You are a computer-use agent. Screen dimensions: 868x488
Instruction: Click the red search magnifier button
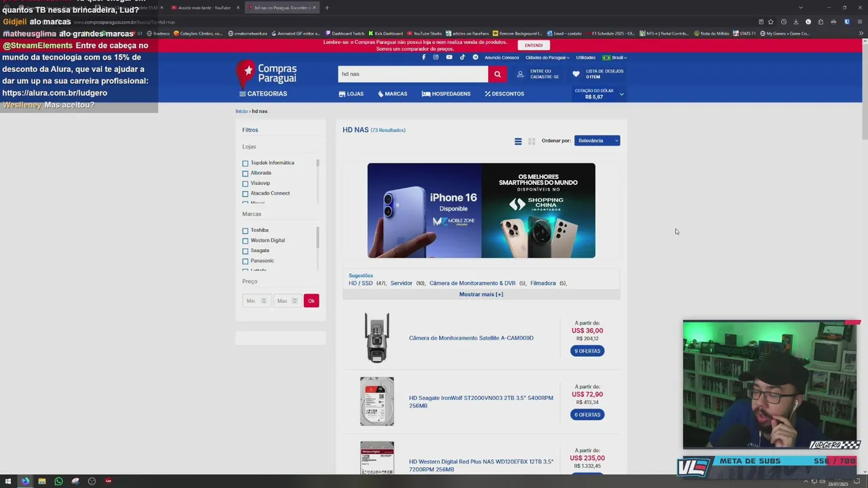point(497,74)
